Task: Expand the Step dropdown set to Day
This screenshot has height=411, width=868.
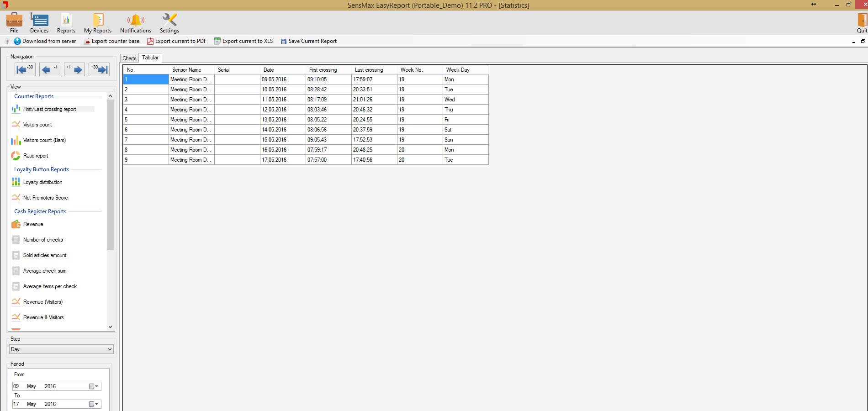Action: (x=61, y=349)
